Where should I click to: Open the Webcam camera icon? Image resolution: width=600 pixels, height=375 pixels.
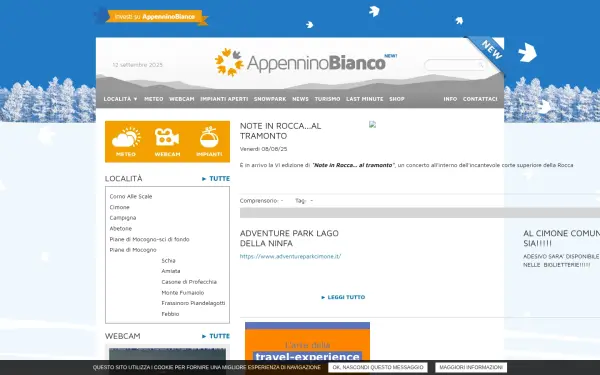pyautogui.click(x=167, y=142)
